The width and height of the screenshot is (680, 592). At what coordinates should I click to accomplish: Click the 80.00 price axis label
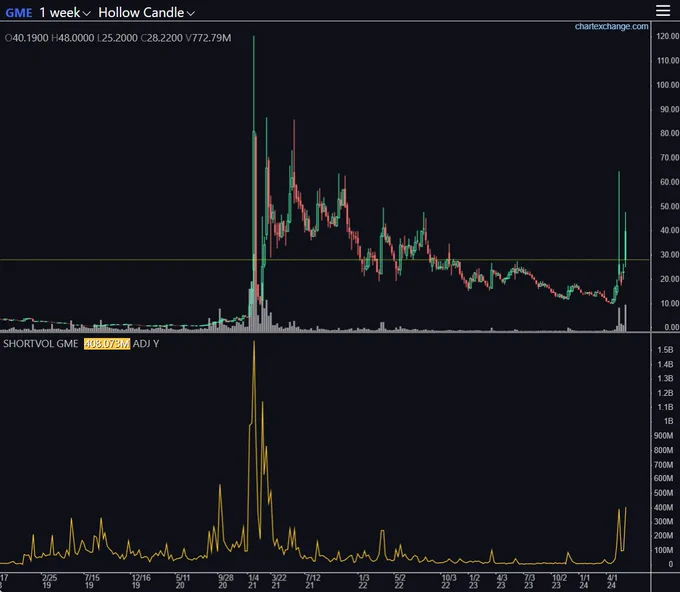click(669, 134)
